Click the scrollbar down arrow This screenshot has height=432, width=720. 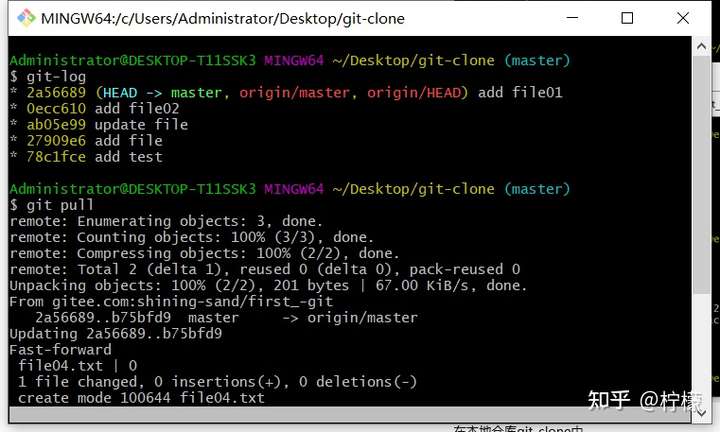point(701,413)
